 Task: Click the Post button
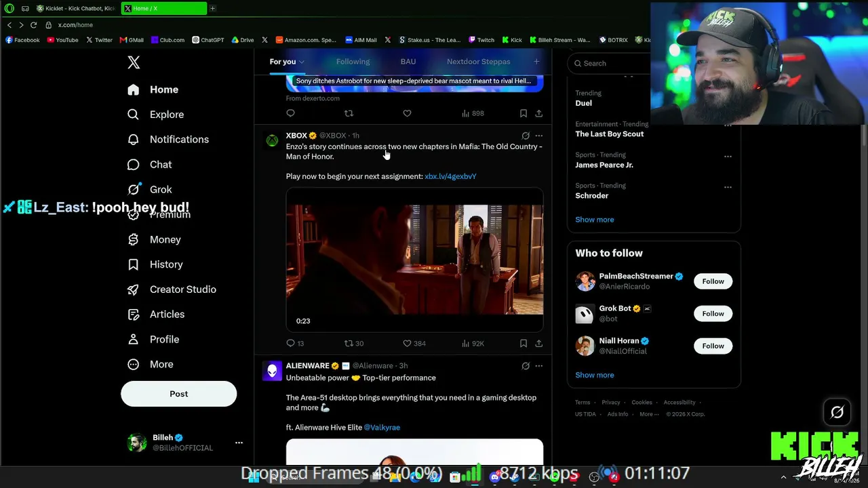pyautogui.click(x=178, y=394)
